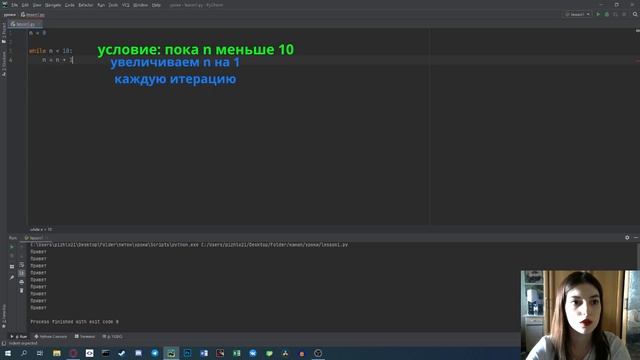Open the VCS menu
The image size is (640, 360).
click(x=126, y=5)
